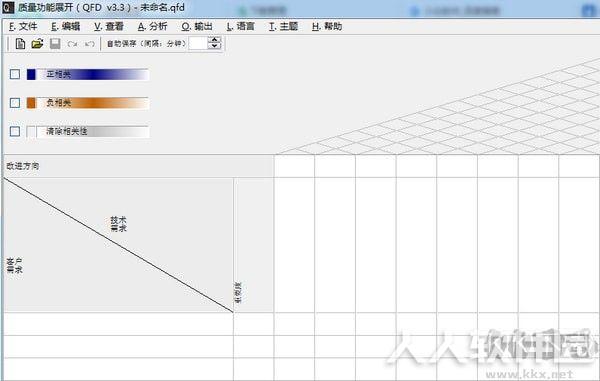Save the current file
The width and height of the screenshot is (600, 381).
click(x=55, y=44)
